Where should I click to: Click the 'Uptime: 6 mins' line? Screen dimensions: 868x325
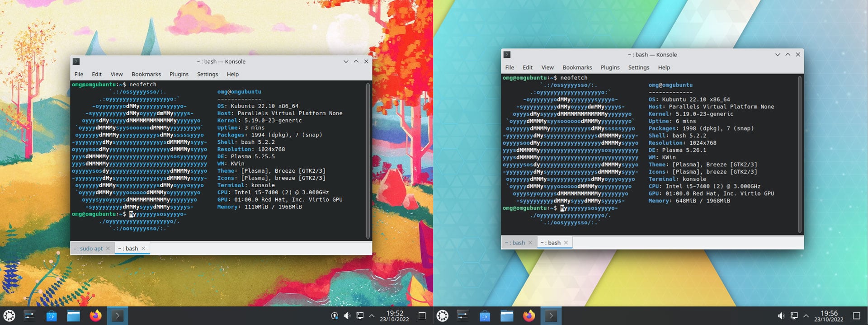pos(672,121)
